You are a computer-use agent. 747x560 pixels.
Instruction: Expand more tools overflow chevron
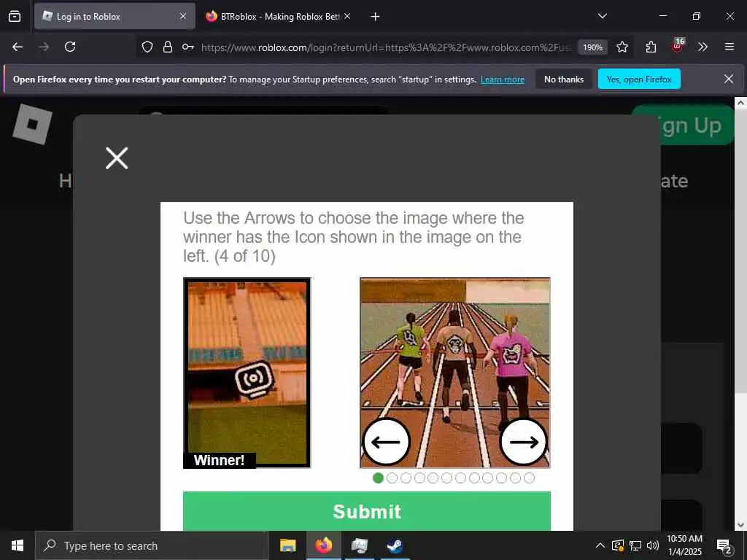pyautogui.click(x=703, y=47)
